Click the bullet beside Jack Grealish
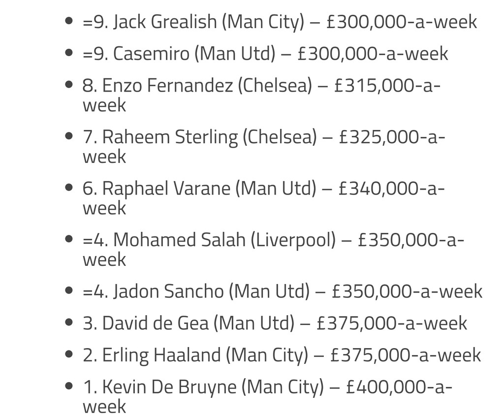 coord(69,22)
